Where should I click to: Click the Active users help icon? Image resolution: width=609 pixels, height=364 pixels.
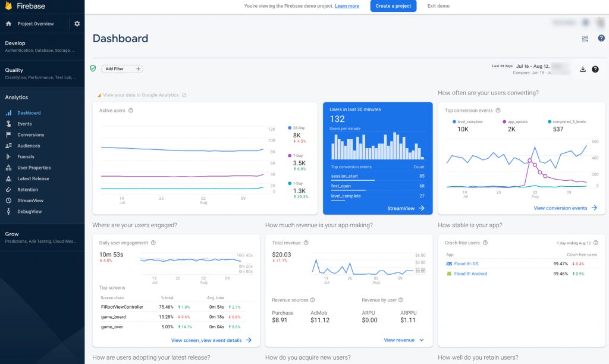[131, 110]
